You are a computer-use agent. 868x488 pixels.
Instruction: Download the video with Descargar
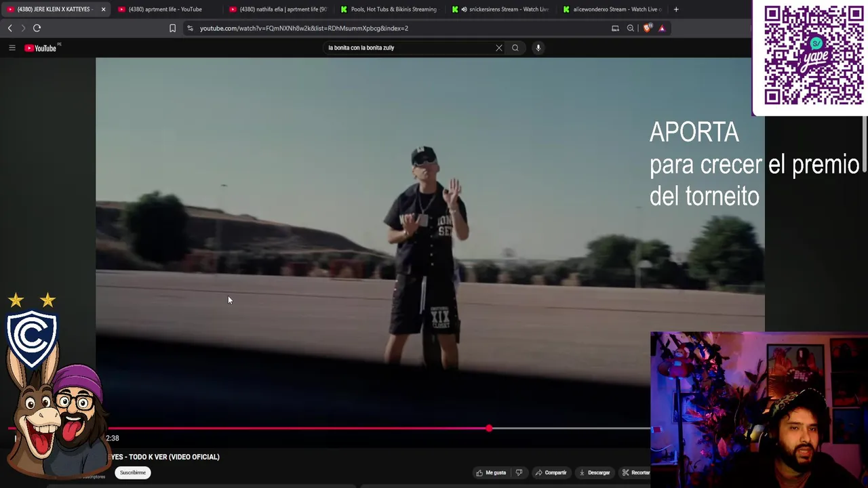pos(595,472)
